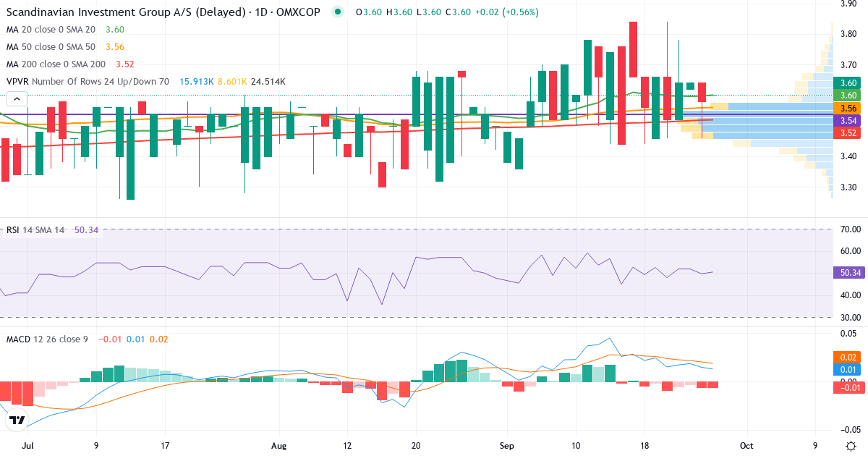Select the MA 200 indicator legend
This screenshot has width=868, height=456.
click(55, 64)
